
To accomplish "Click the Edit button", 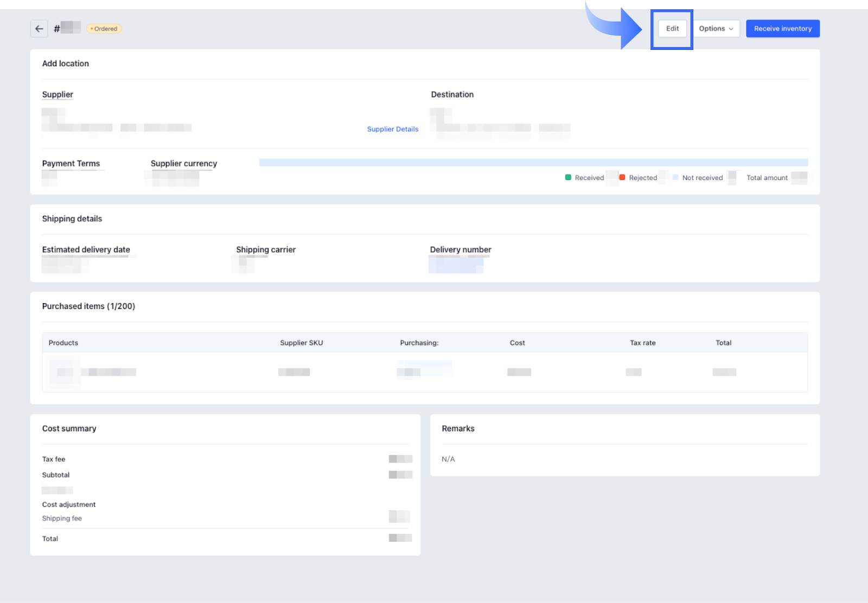I will pyautogui.click(x=672, y=29).
